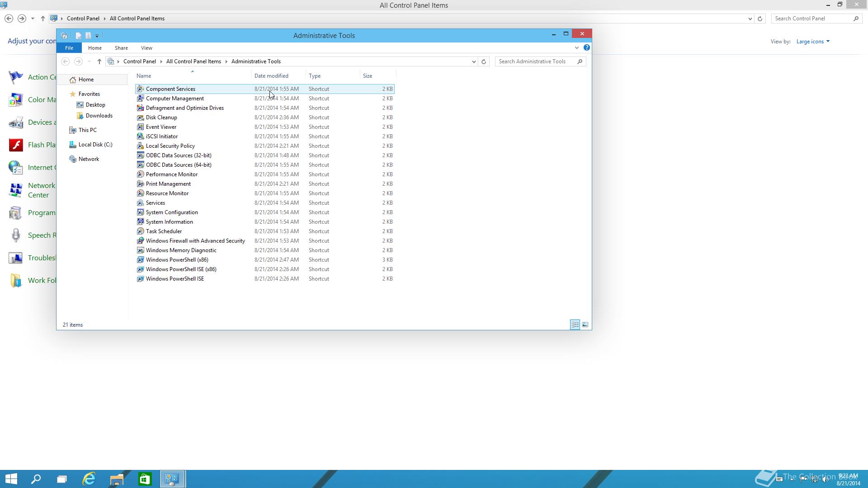Click the Windows Start button
Screen dimensions: 868x488
click(11, 479)
